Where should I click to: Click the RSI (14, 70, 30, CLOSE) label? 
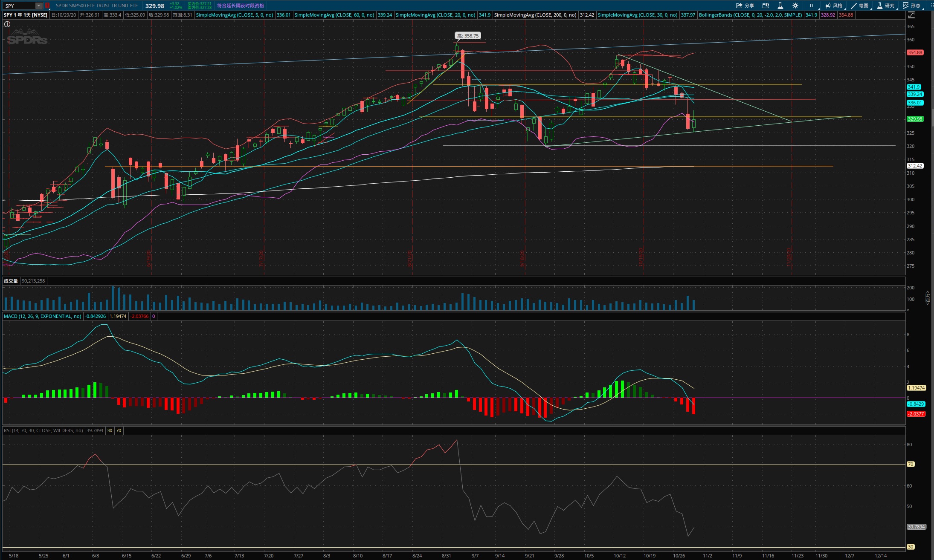point(44,430)
